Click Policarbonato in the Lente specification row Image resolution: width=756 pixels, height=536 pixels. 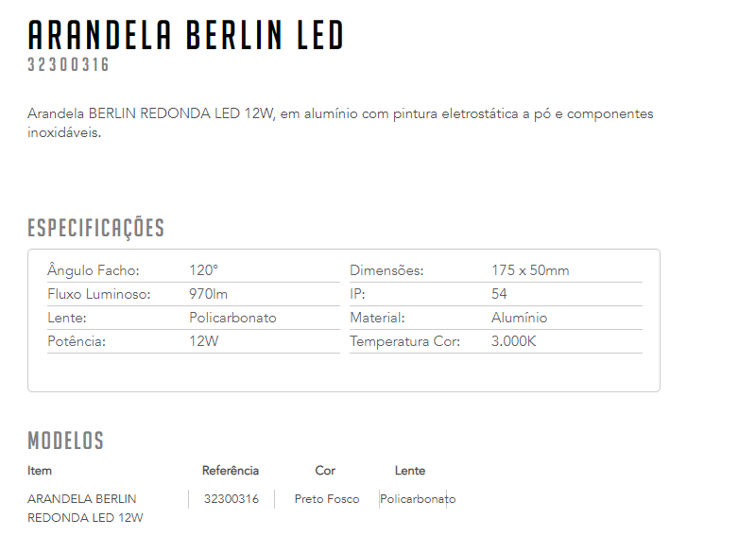click(x=232, y=318)
